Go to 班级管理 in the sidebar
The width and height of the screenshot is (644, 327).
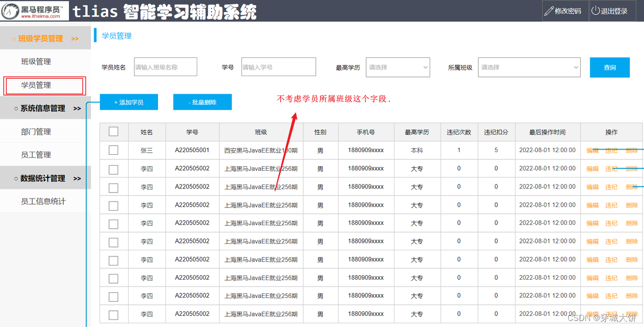click(x=36, y=61)
